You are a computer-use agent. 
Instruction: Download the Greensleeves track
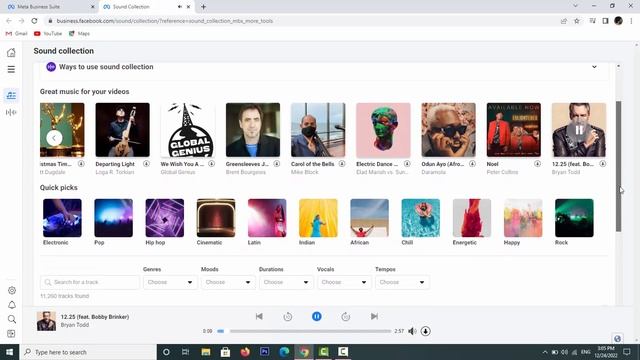[x=277, y=164]
